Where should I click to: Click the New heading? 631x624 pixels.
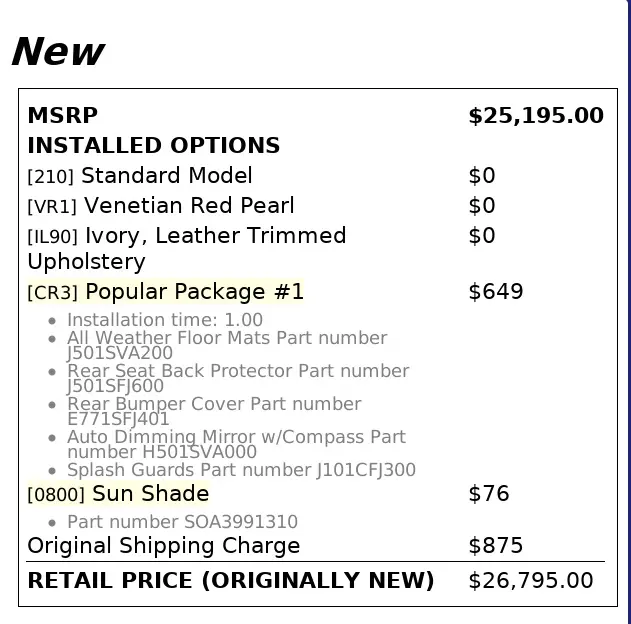(58, 51)
